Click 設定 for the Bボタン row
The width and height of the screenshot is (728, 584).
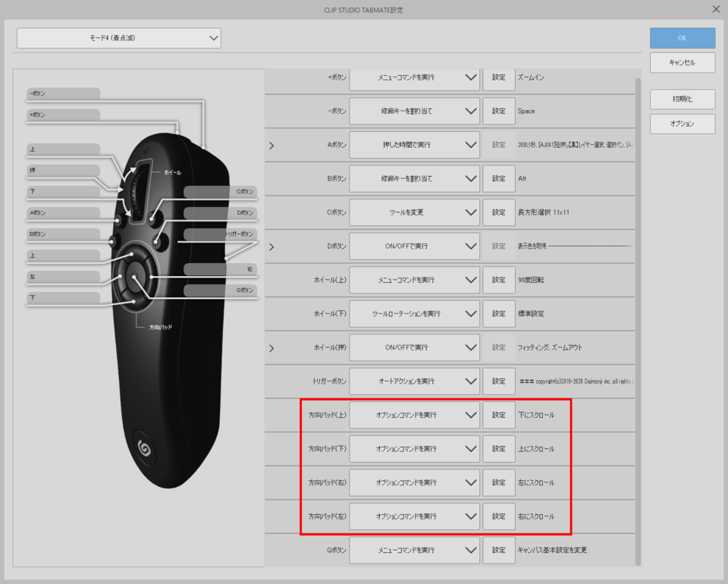(498, 179)
